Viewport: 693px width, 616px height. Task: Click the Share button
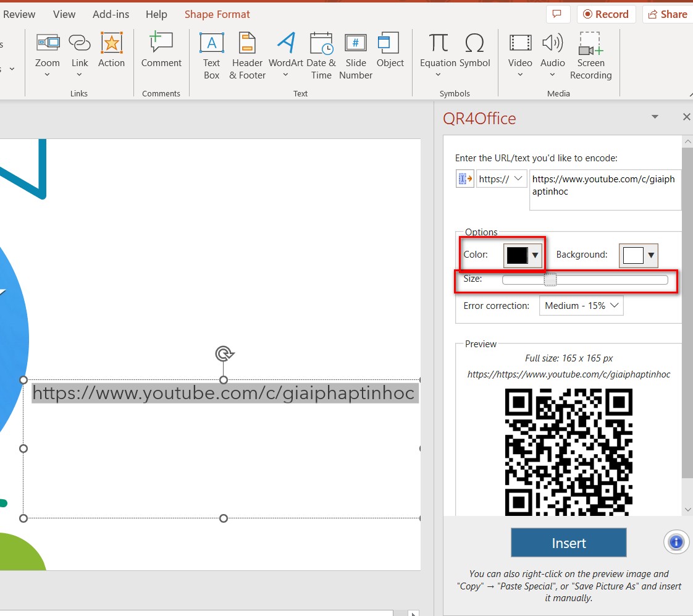[x=667, y=14]
